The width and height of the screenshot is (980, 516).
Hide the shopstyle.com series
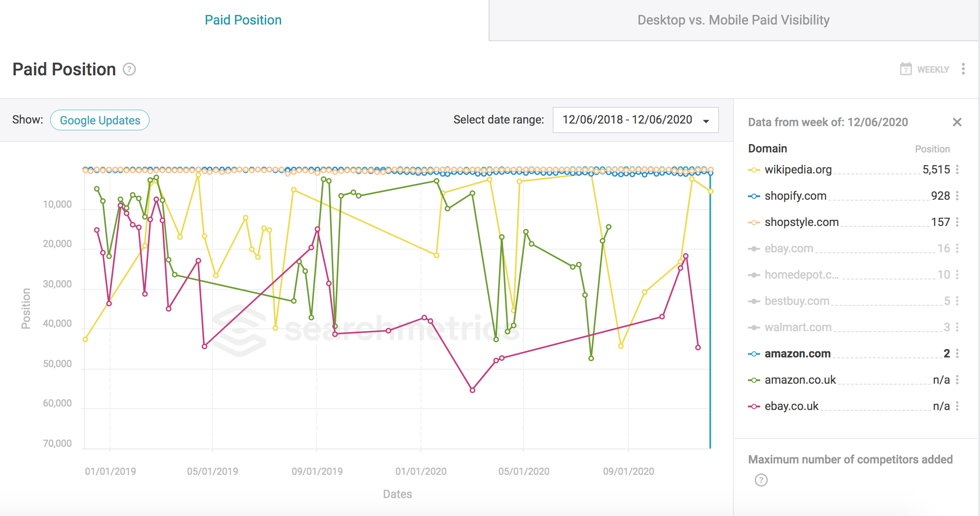pos(801,222)
